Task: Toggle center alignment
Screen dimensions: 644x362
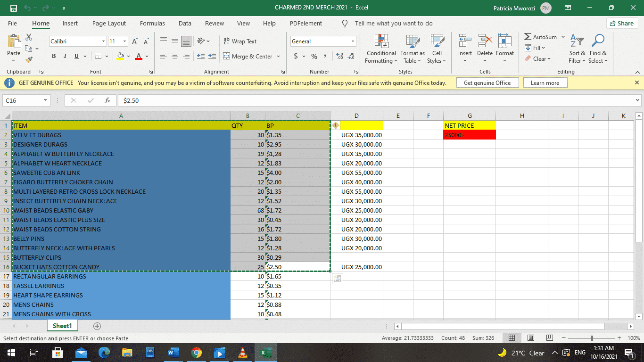Action: point(174,56)
